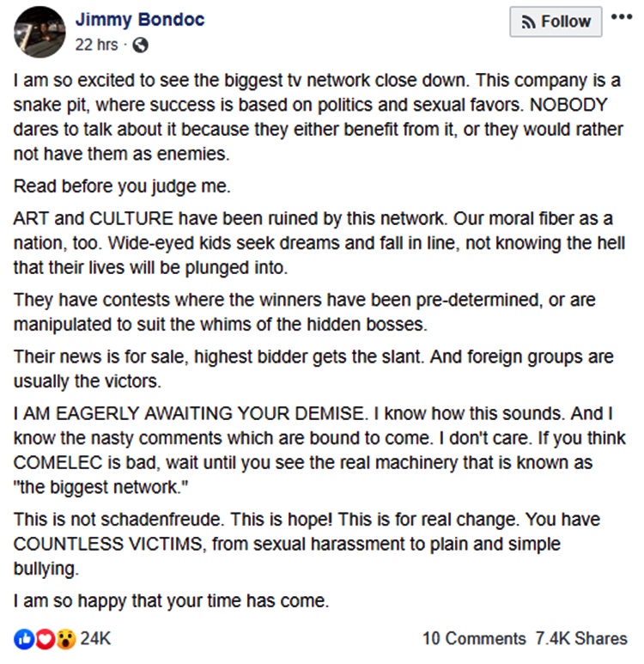Click the yellow Wow reaction emoji icon
The height and width of the screenshot is (664, 644).
(65, 638)
